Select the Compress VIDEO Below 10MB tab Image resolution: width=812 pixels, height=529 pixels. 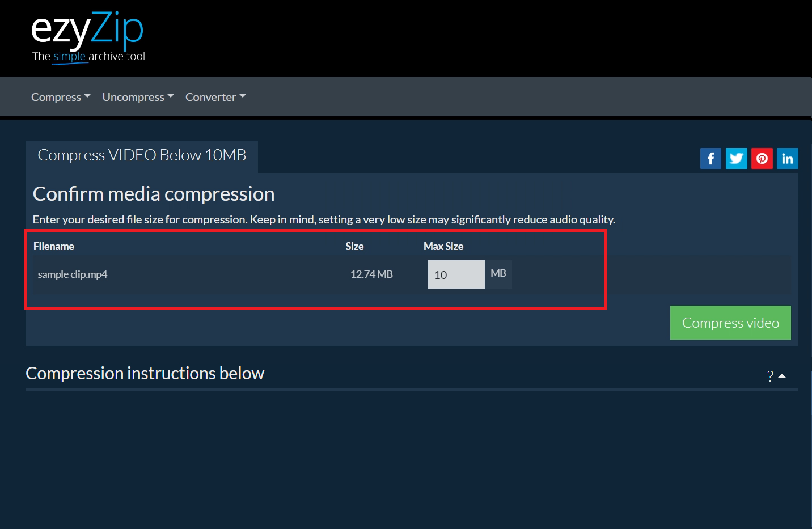coord(142,155)
